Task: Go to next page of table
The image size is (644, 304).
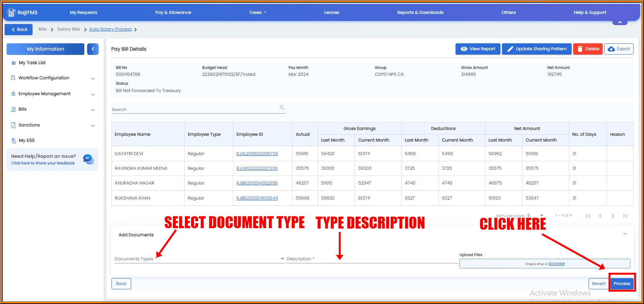Action: pyautogui.click(x=613, y=216)
